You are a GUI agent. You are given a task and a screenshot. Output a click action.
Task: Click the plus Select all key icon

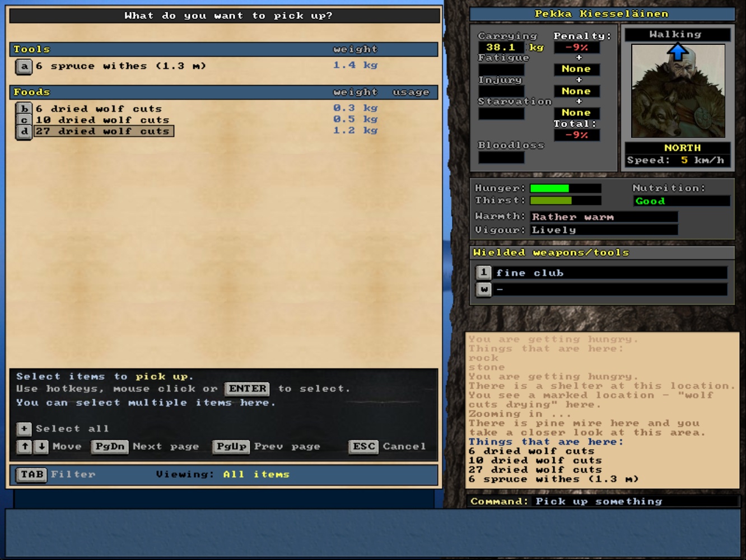click(24, 429)
